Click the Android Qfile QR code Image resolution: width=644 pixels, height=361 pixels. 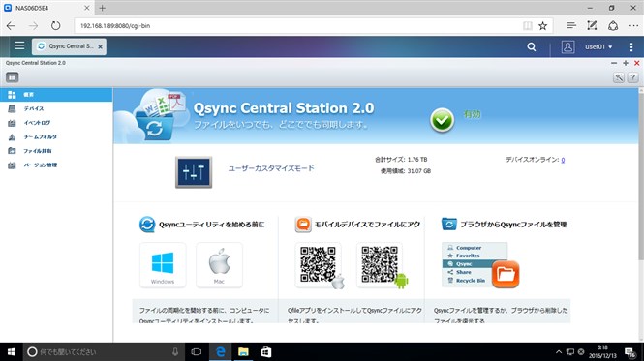pyautogui.click(x=380, y=265)
